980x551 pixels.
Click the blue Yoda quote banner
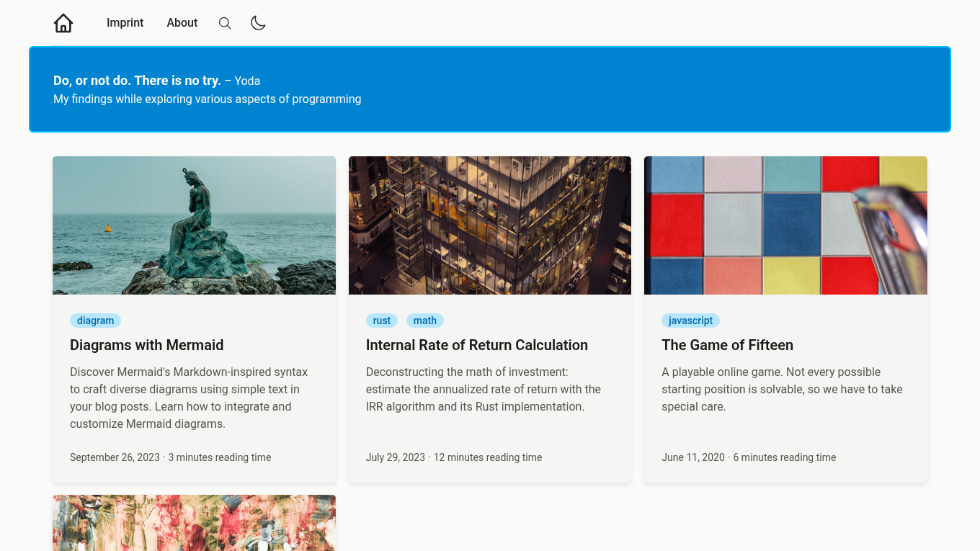click(490, 89)
